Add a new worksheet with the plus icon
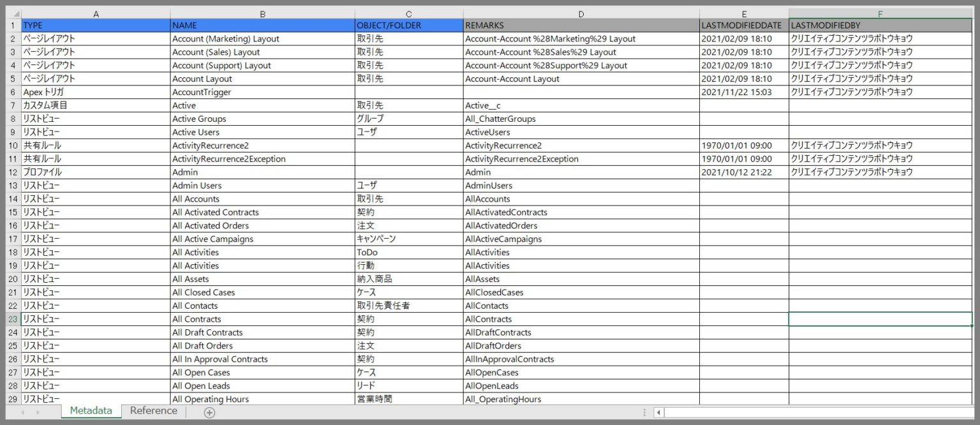This screenshot has width=980, height=425. (209, 414)
